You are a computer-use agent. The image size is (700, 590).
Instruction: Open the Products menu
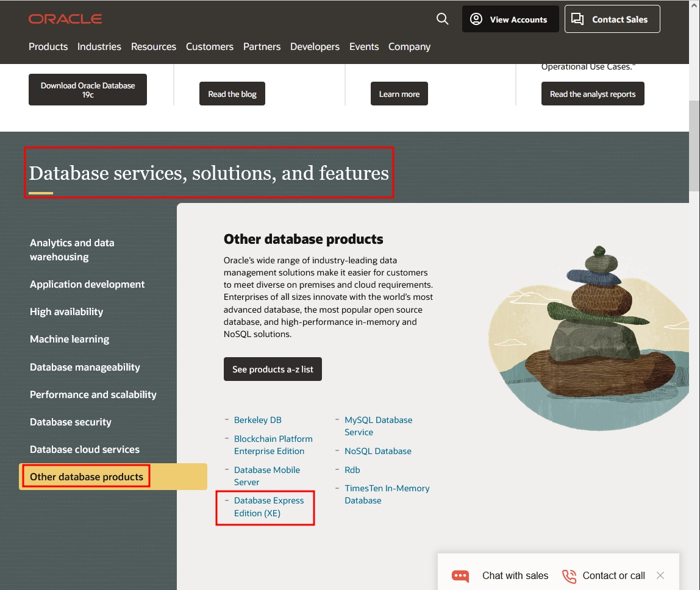click(48, 46)
